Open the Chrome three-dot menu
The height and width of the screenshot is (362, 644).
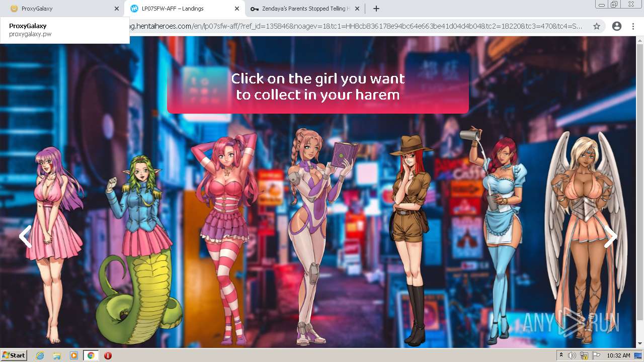pos(633,26)
